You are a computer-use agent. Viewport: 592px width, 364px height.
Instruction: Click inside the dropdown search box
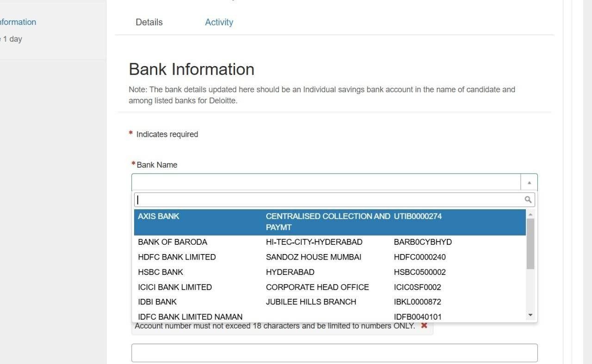point(324,199)
